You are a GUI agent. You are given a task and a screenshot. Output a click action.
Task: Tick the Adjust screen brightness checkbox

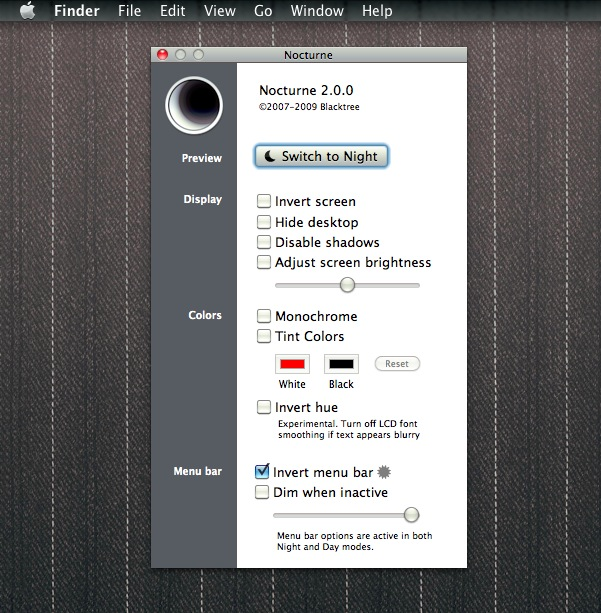(x=264, y=262)
